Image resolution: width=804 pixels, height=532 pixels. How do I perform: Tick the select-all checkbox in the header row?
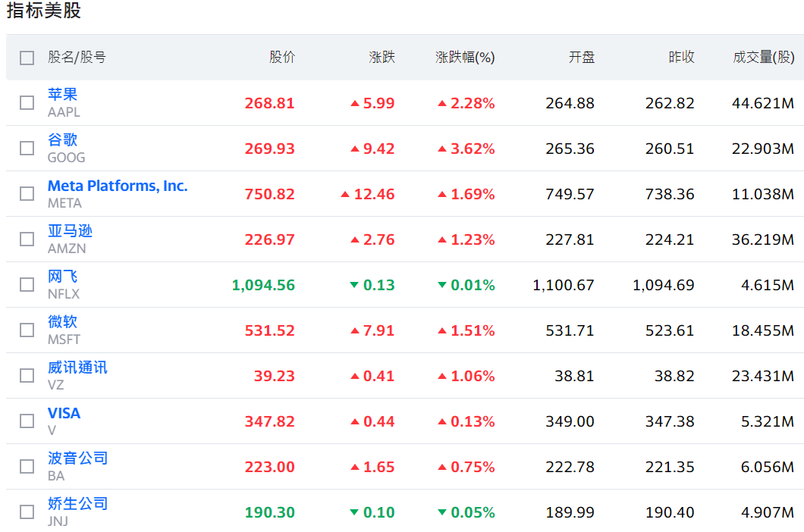[27, 58]
